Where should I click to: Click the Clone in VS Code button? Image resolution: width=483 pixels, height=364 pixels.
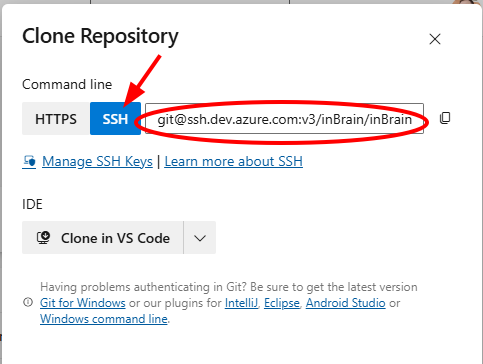coord(103,238)
